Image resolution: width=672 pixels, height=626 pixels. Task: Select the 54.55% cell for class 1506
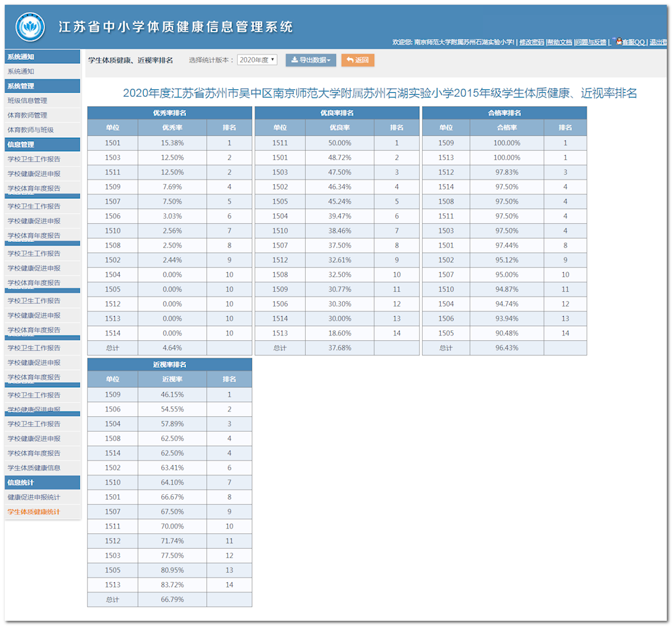point(172,409)
